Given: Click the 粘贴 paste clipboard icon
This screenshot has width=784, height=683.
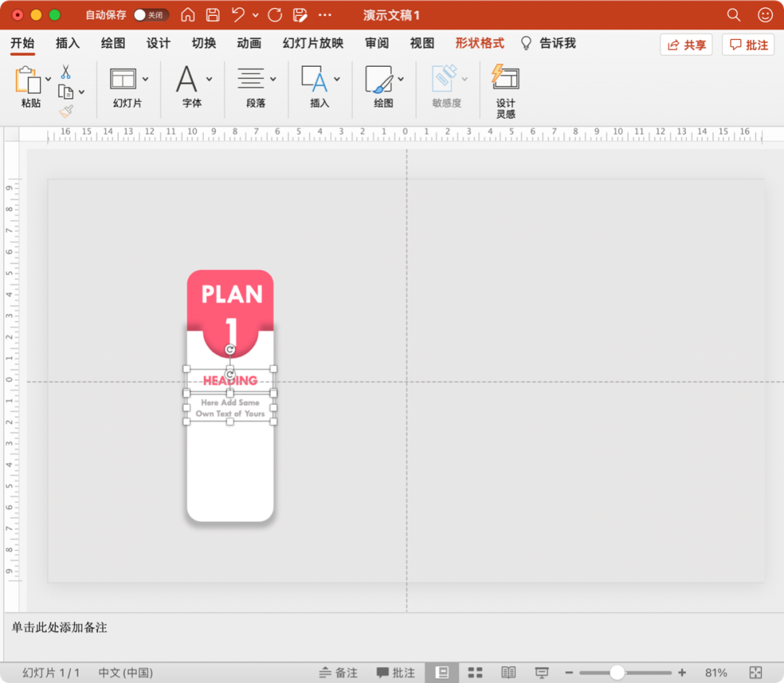Looking at the screenshot, I should 28,80.
